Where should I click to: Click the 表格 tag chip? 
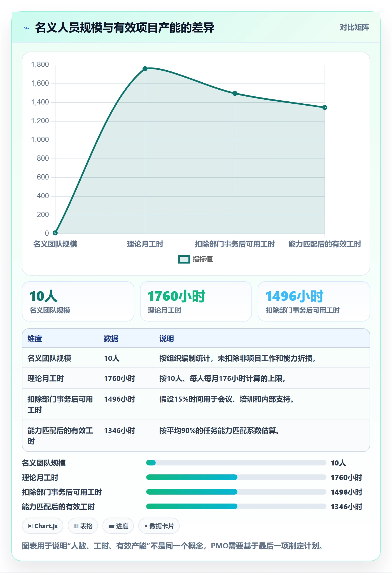point(83,526)
